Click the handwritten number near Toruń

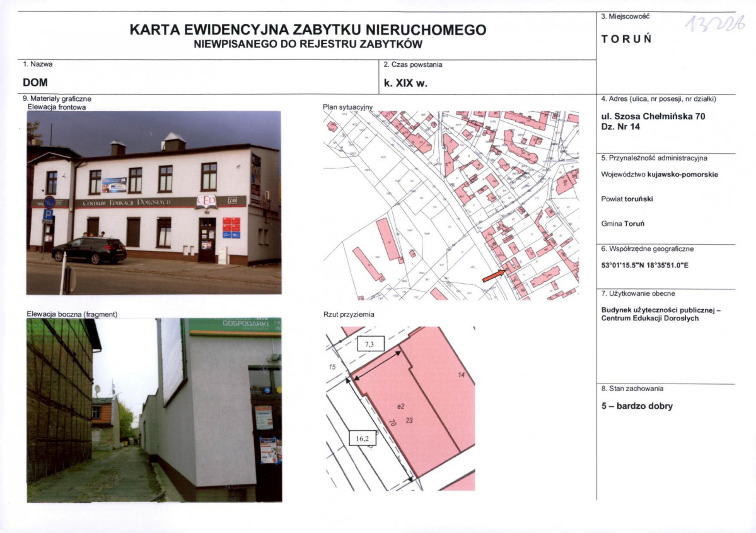click(715, 24)
